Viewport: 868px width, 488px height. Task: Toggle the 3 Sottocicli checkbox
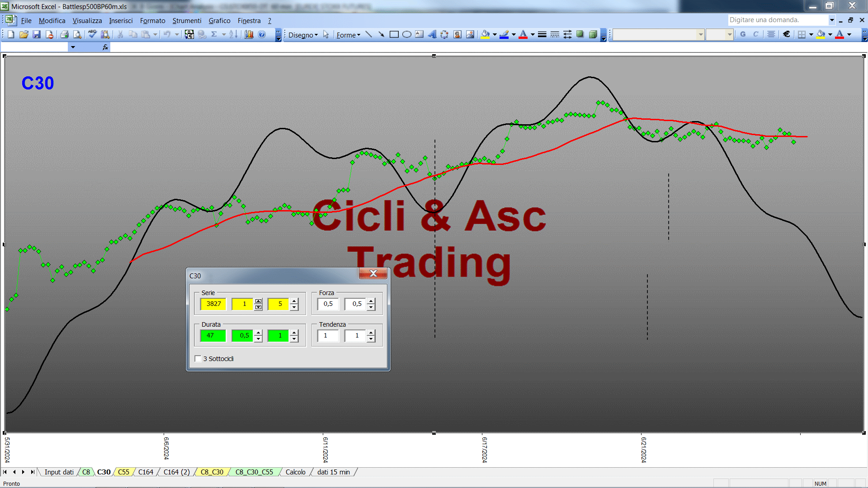[x=198, y=359]
